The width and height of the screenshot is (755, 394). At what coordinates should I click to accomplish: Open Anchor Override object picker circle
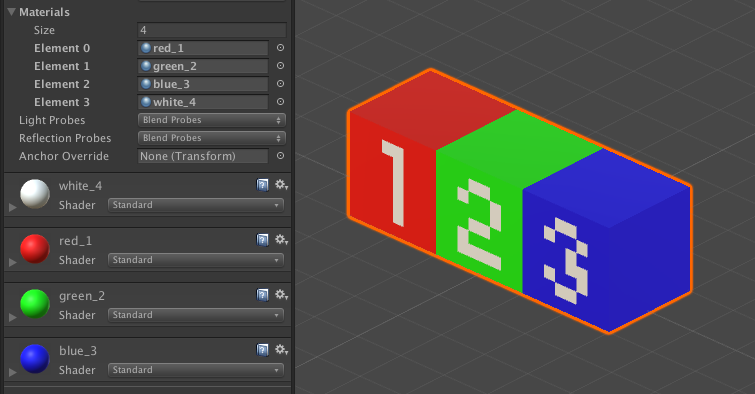pyautogui.click(x=280, y=156)
